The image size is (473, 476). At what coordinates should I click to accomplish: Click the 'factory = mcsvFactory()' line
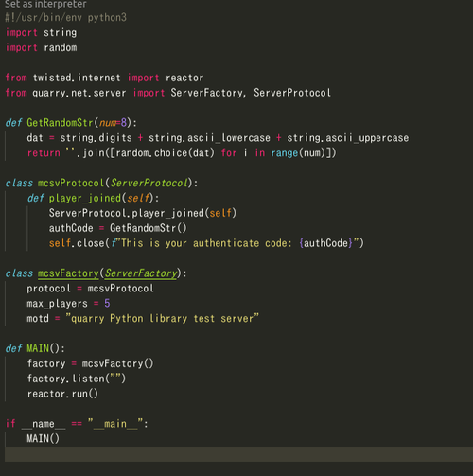[x=90, y=363]
